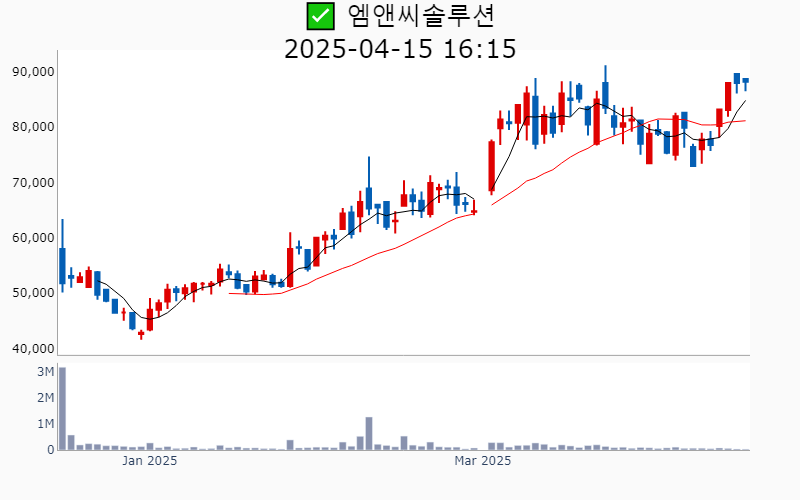Click the first blue candlestick with the long upper wick

point(62,256)
